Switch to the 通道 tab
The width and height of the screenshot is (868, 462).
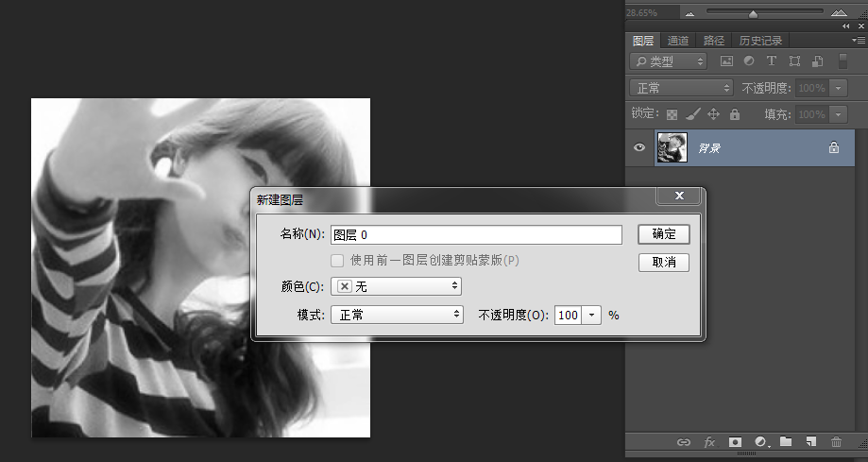[x=678, y=41]
